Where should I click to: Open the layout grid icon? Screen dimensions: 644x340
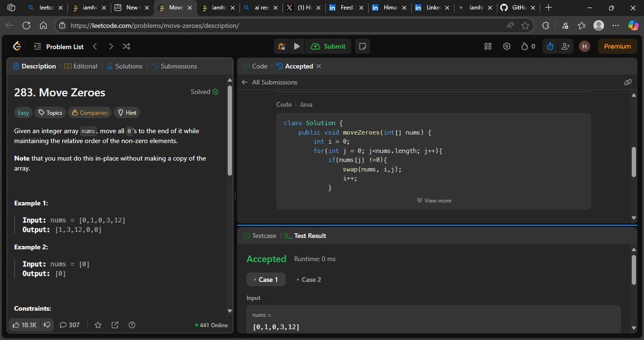tap(488, 47)
